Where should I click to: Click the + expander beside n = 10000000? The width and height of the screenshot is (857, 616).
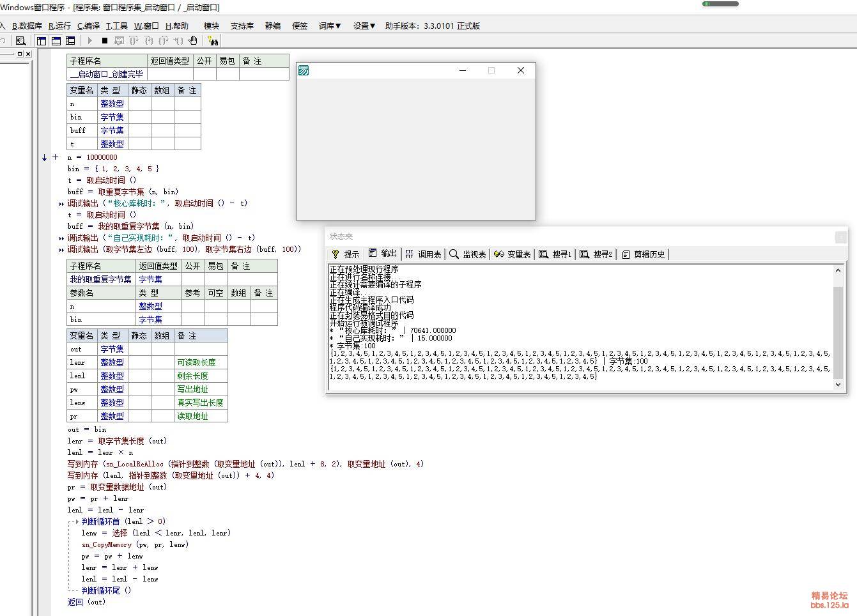coord(56,157)
